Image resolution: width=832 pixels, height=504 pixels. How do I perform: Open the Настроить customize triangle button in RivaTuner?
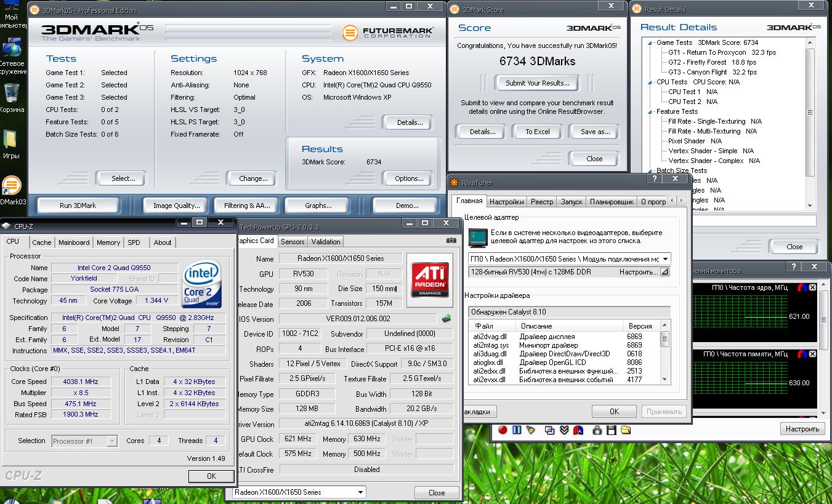click(664, 272)
